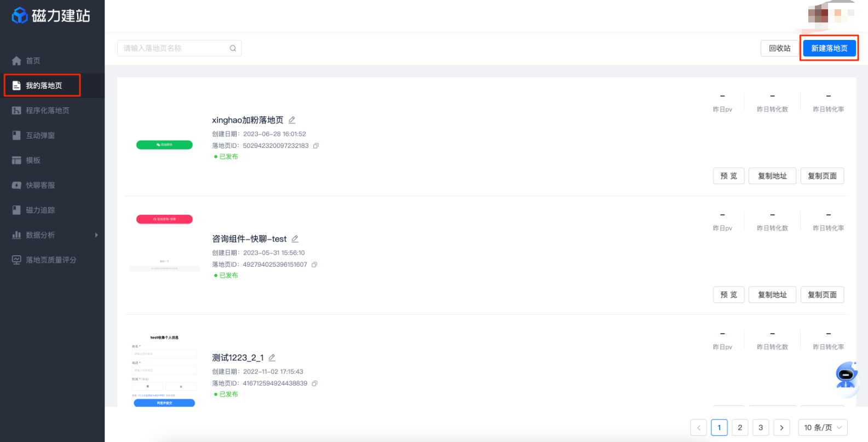Copy ID 492794025396151607 with copy icon
This screenshot has height=442, width=868.
pyautogui.click(x=314, y=265)
